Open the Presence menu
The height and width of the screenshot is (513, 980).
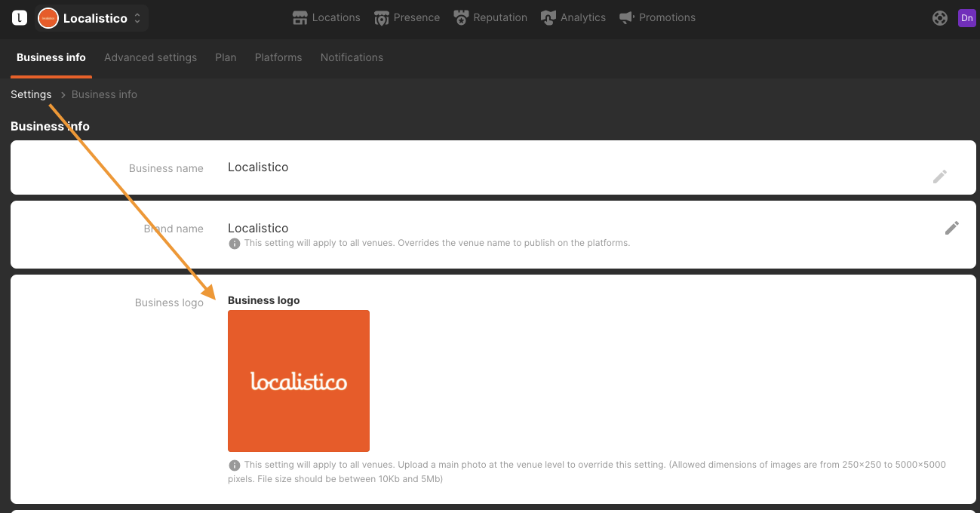pyautogui.click(x=407, y=17)
